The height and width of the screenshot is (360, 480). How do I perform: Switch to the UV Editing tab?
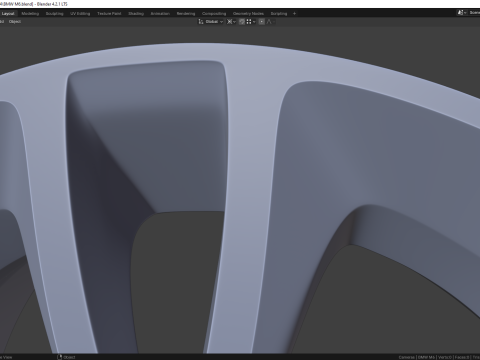(x=80, y=14)
